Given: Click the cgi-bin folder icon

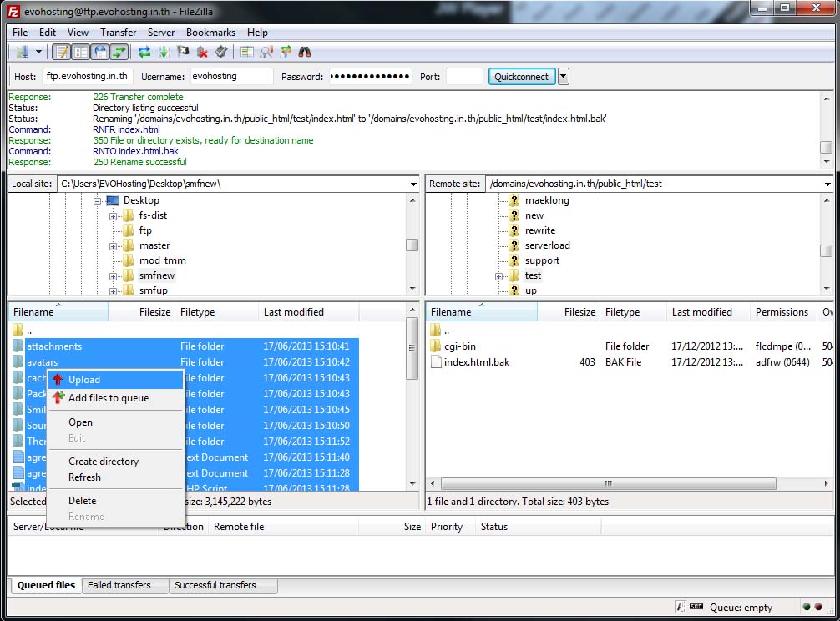Looking at the screenshot, I should pyautogui.click(x=436, y=346).
